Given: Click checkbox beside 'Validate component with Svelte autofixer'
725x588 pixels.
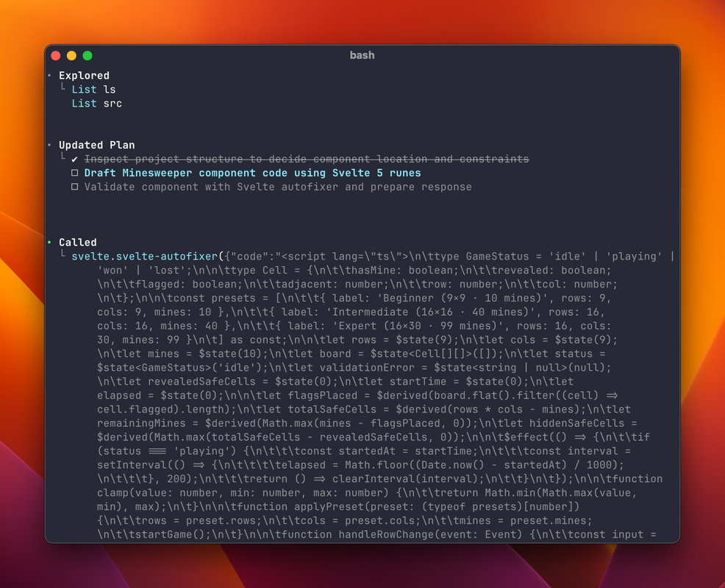Looking at the screenshot, I should (x=74, y=187).
